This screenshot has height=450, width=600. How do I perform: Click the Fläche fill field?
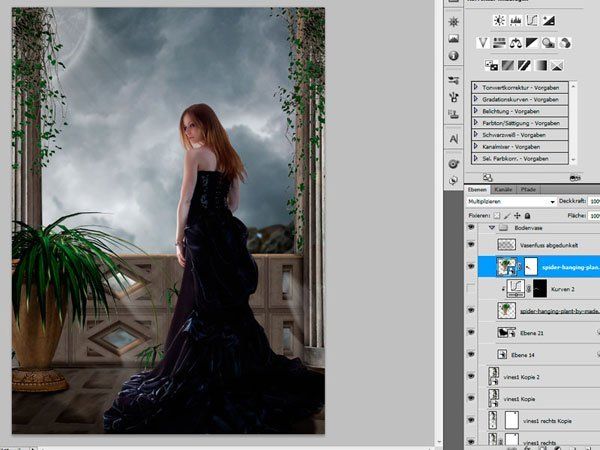(x=594, y=216)
